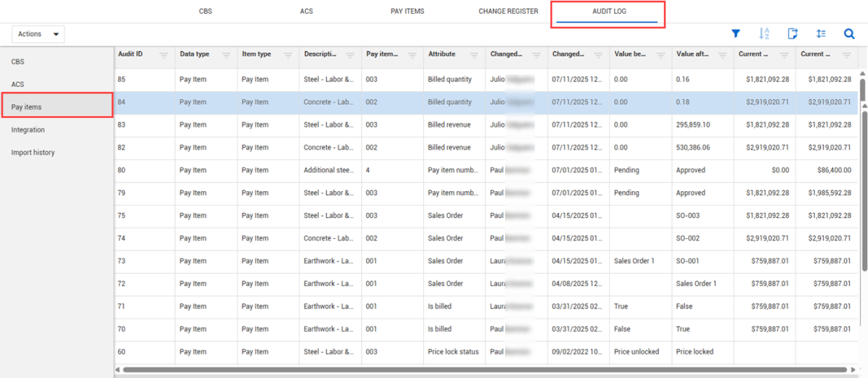Select Integration in the left sidebar
Viewport: 868px width, 378px height.
tap(28, 130)
